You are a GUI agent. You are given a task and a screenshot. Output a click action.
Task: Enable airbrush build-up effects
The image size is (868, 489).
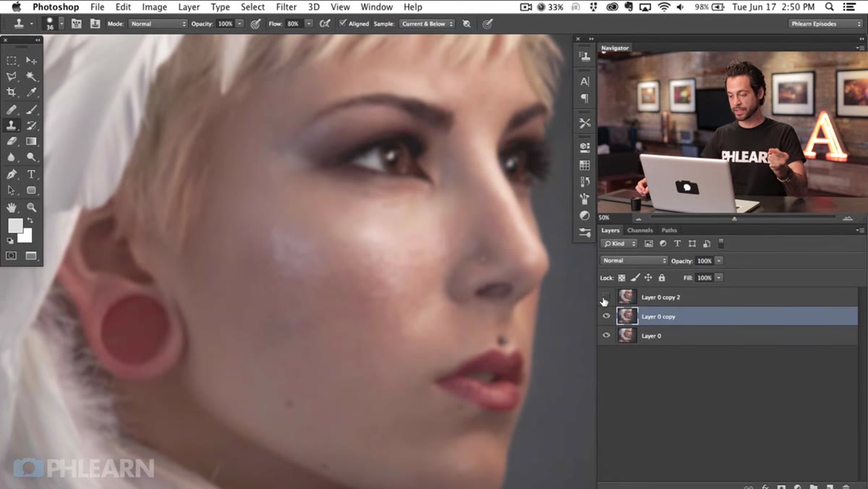click(x=325, y=24)
